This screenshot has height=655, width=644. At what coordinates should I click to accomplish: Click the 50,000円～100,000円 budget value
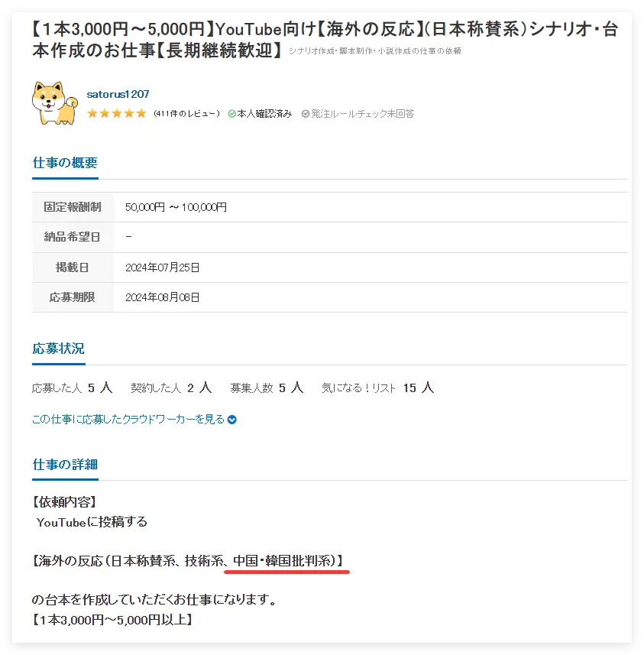[176, 207]
